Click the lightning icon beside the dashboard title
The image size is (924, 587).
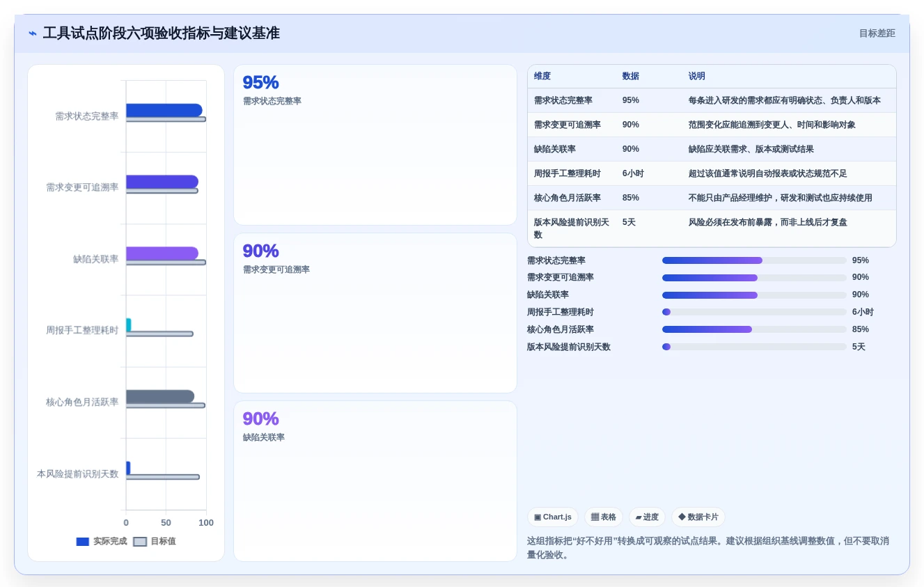tap(33, 33)
